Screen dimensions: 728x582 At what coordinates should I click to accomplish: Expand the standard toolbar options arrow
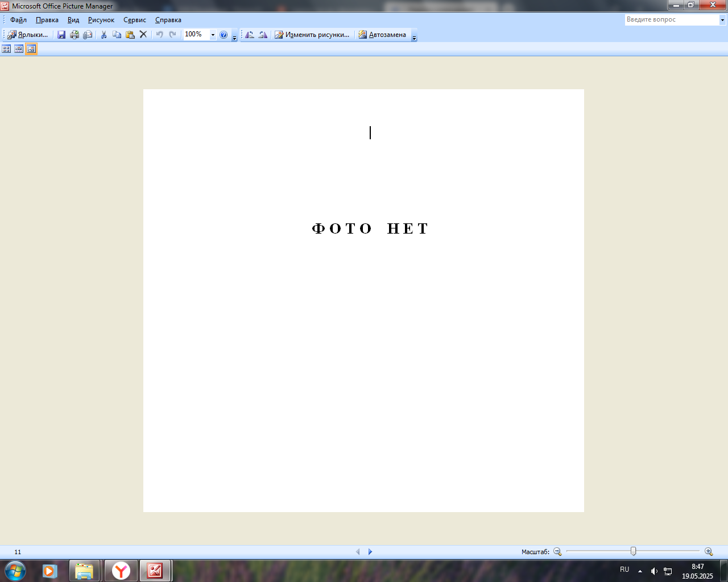(x=234, y=35)
